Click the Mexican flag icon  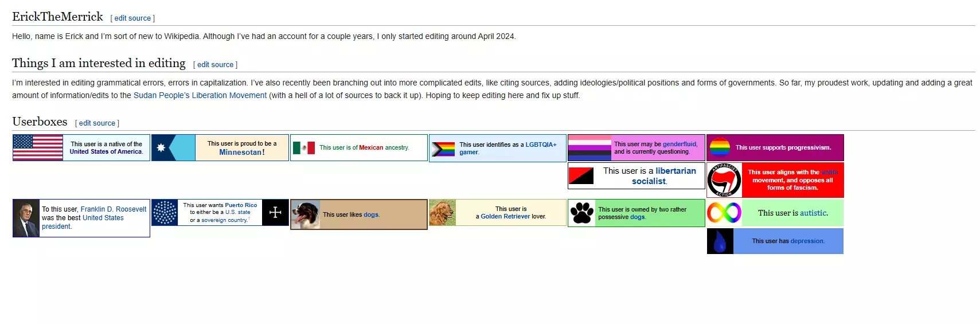coord(304,148)
